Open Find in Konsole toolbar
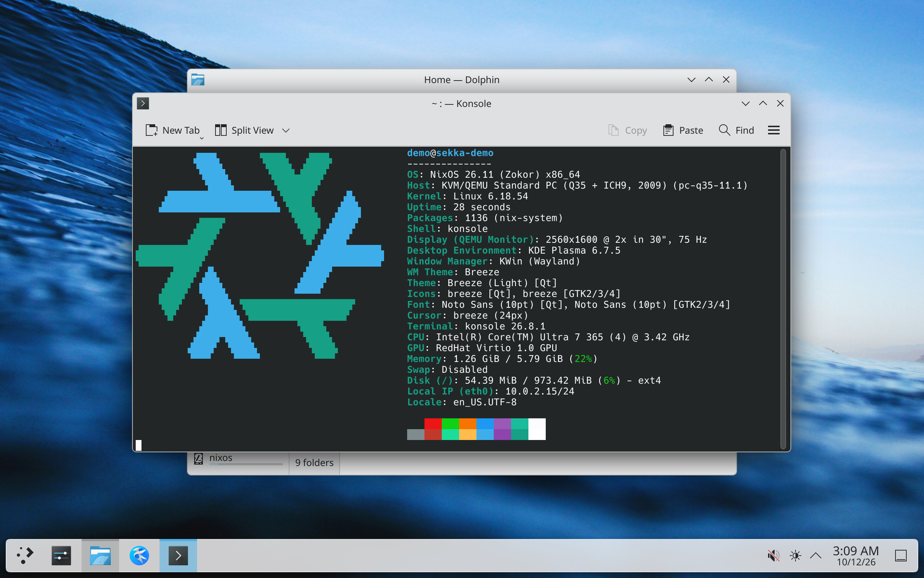This screenshot has height=578, width=924. 736,130
